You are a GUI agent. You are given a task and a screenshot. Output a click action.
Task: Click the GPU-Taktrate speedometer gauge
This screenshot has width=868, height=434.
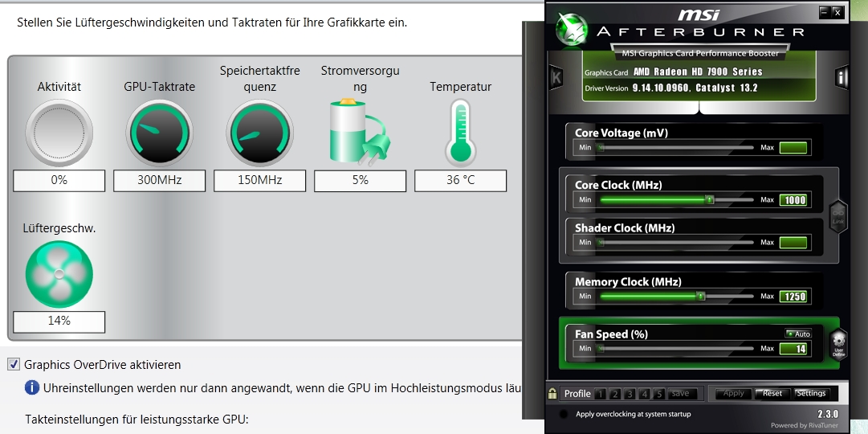point(160,133)
